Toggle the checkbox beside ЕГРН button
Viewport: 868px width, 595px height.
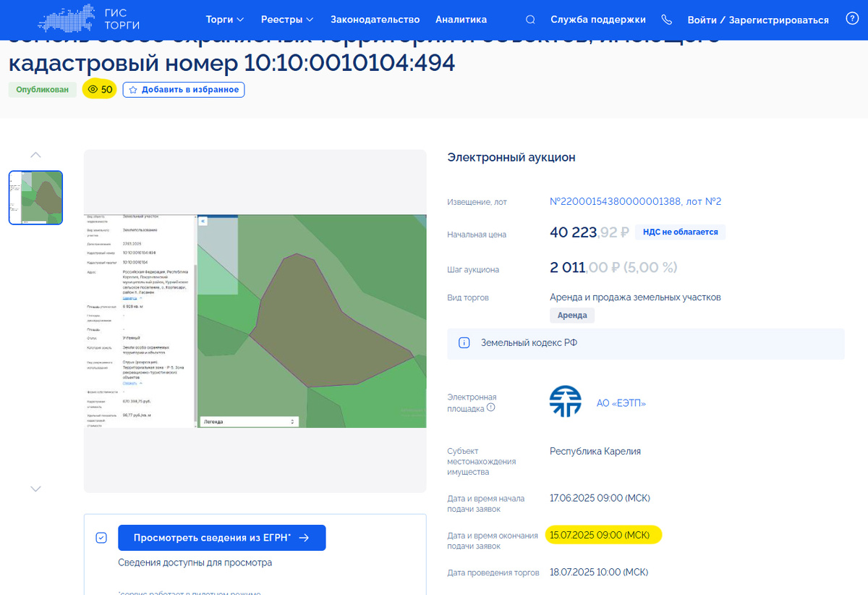point(101,538)
